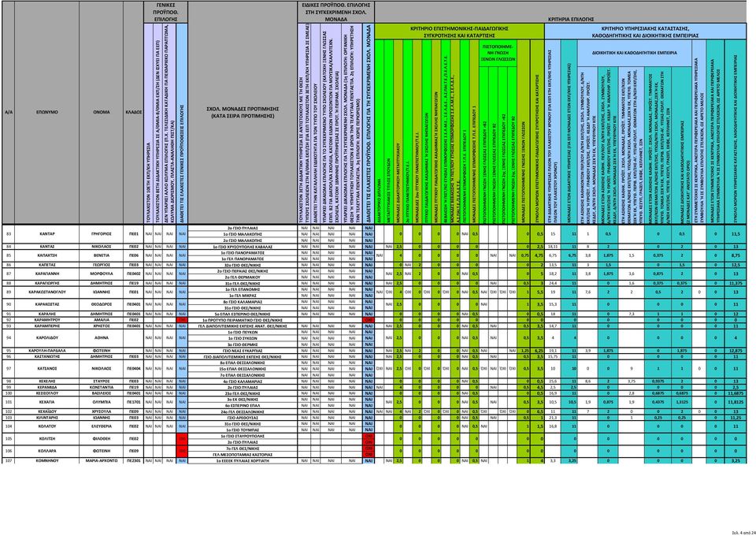The width and height of the screenshot is (756, 536).
Task: Select surname ΚΟΛΑΤΟΥ
Action: 46,426
